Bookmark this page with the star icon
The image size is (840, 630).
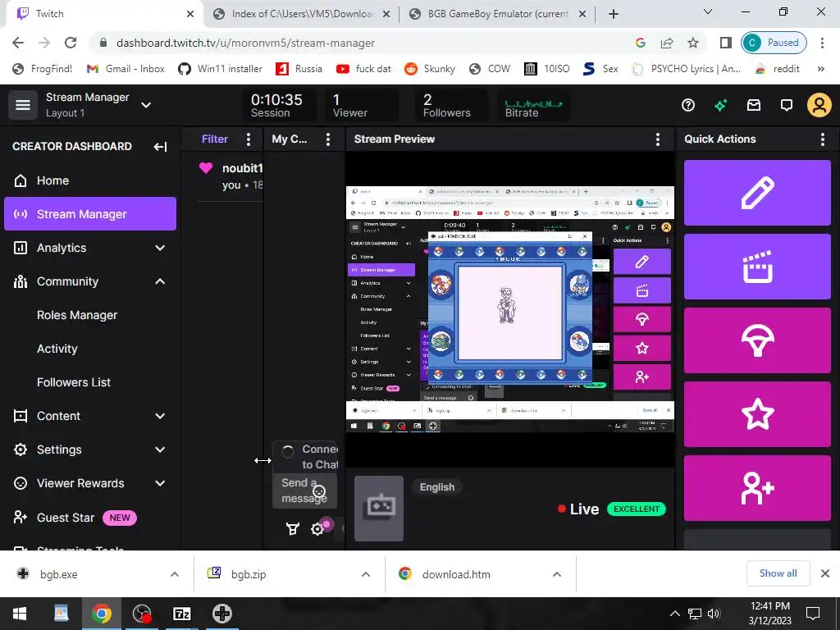point(693,43)
